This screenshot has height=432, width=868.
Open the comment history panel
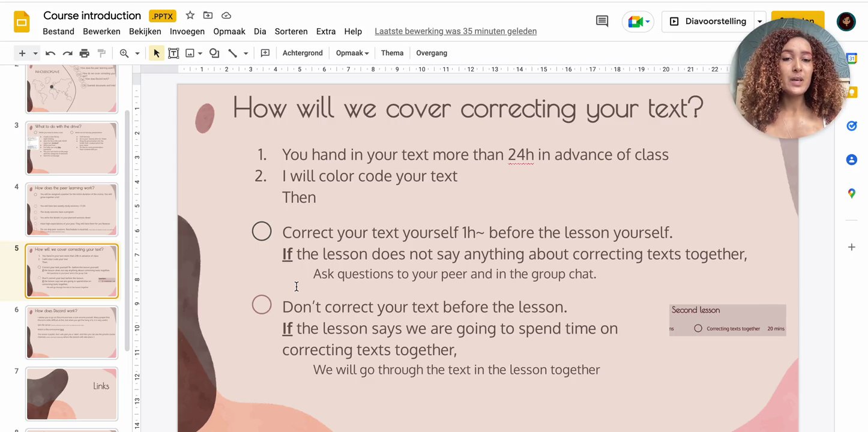[x=601, y=21]
